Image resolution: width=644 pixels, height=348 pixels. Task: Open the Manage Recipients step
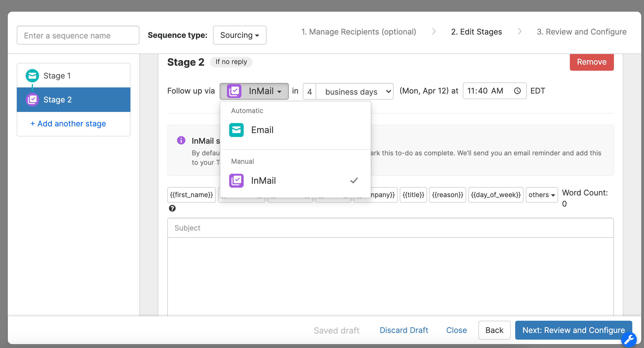[359, 32]
